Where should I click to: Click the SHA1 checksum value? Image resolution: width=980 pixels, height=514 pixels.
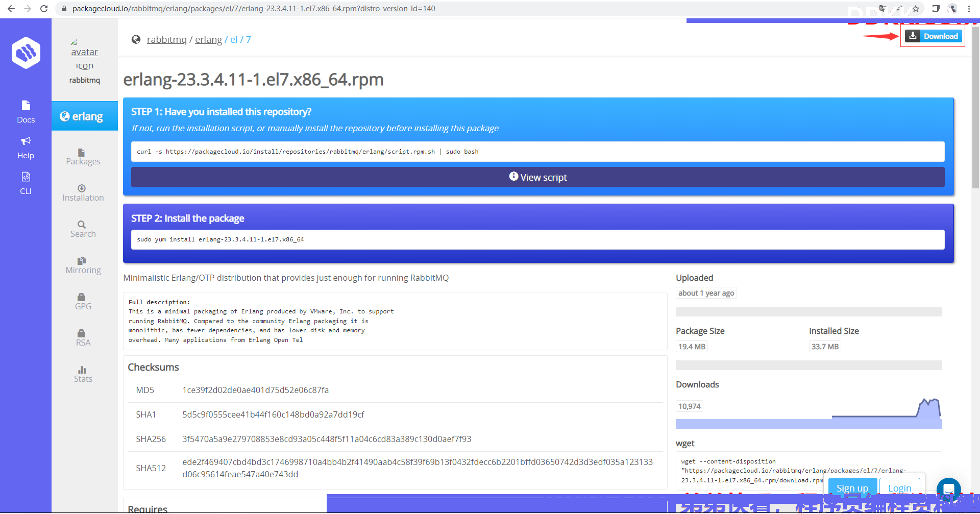point(273,414)
